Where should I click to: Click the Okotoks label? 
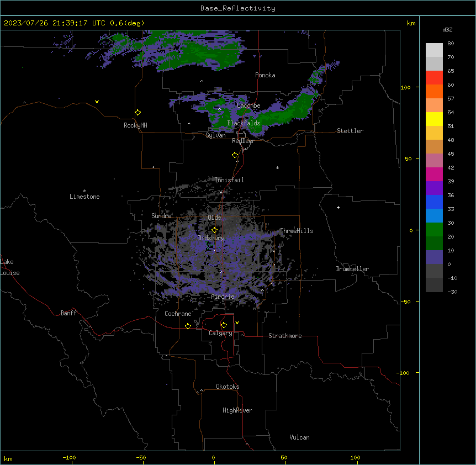pos(228,387)
